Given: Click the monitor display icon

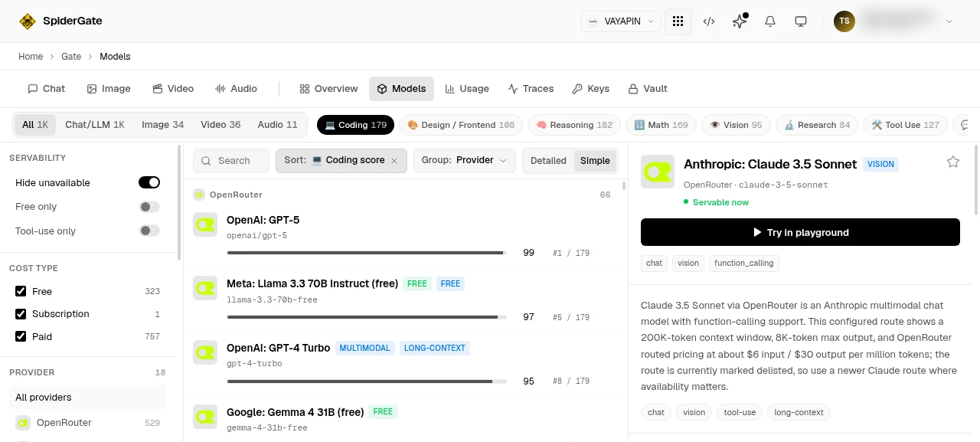Looking at the screenshot, I should click(x=801, y=21).
